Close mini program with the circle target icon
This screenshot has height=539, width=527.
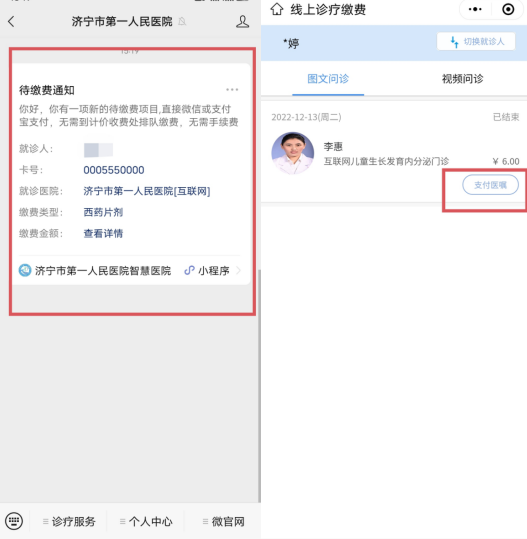coord(508,9)
